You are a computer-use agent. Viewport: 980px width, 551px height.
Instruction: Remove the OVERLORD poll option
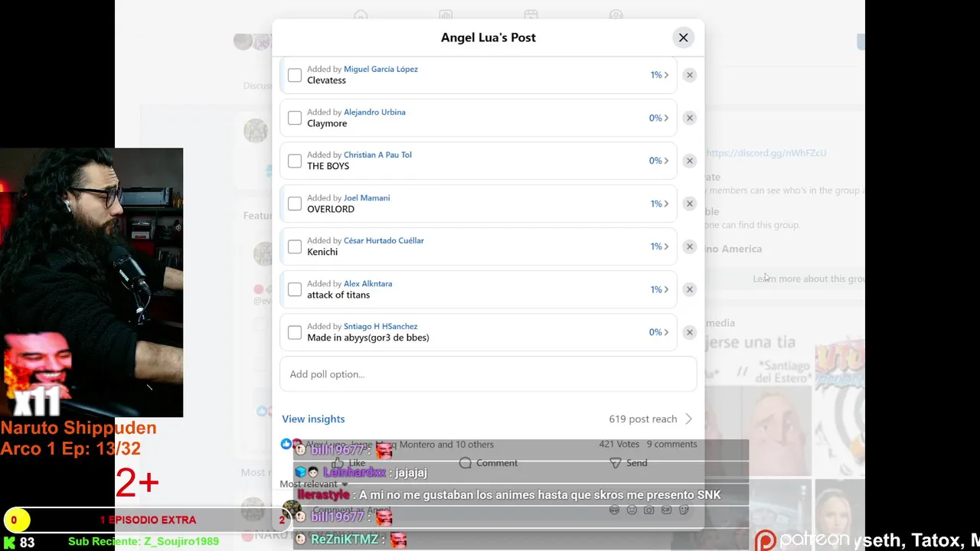click(689, 204)
